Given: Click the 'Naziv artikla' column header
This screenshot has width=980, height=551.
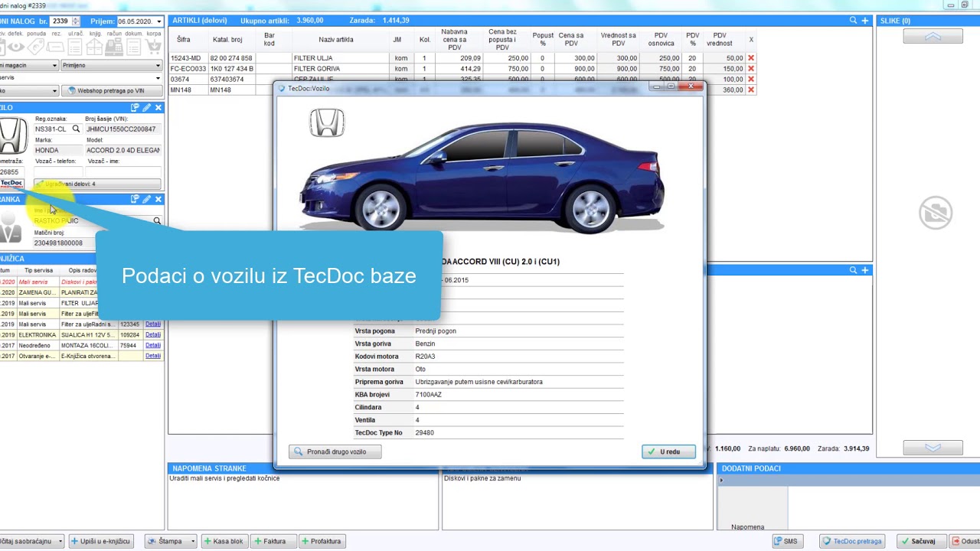Looking at the screenshot, I should [x=336, y=40].
